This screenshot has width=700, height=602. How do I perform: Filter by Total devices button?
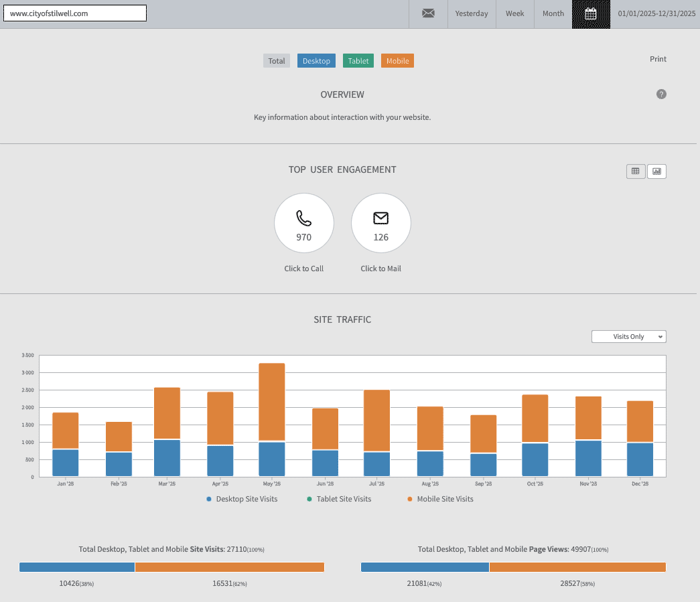[x=277, y=61]
